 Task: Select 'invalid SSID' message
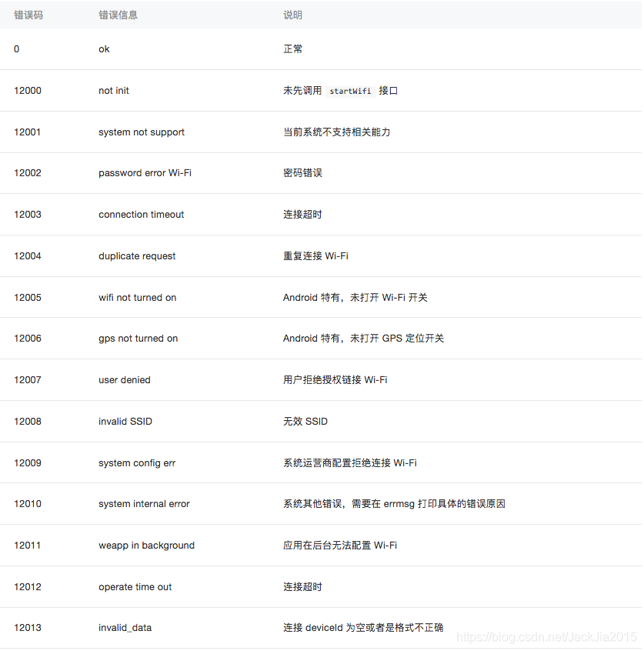(125, 422)
